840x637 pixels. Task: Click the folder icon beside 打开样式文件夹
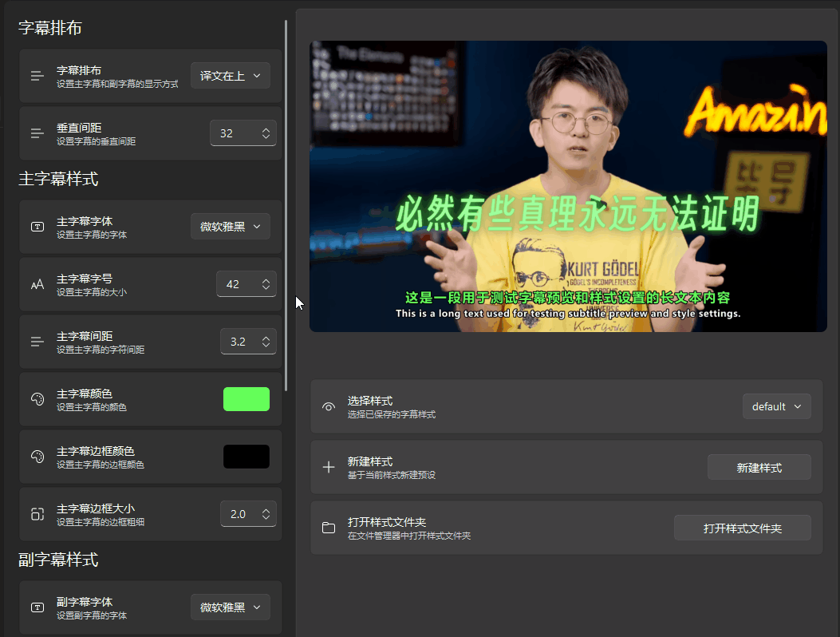(x=329, y=528)
